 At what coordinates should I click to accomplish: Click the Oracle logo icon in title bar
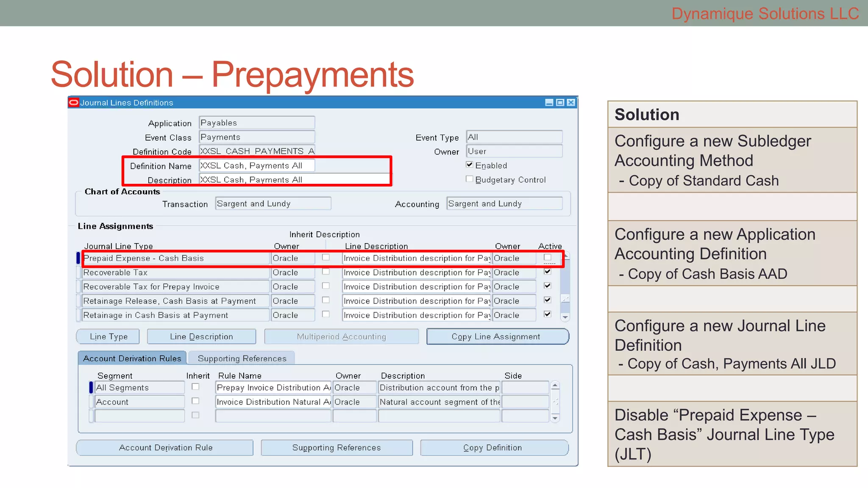tap(74, 103)
